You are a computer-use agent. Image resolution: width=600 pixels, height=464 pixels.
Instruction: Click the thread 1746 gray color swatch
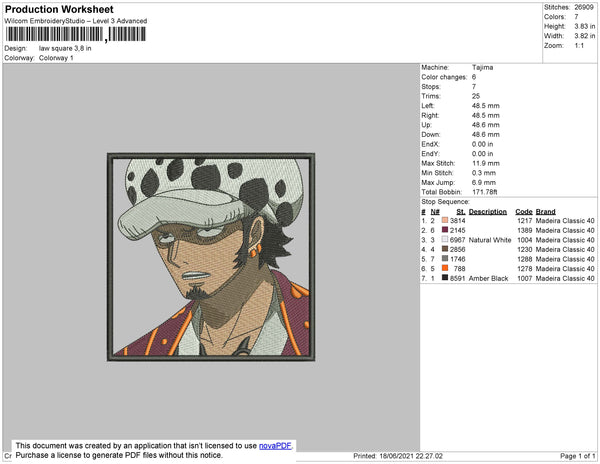point(445,259)
